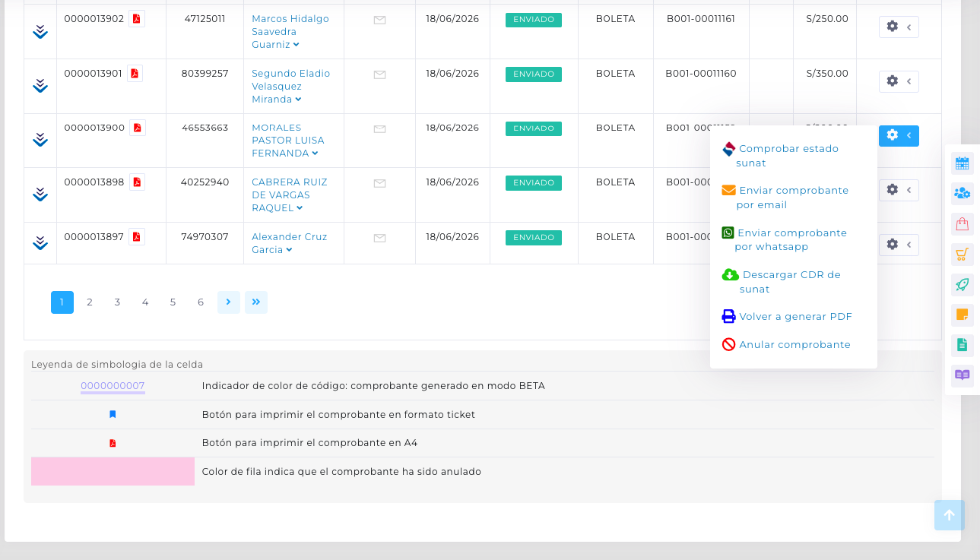980x560 pixels.
Task: Open green document icon in sidebar
Action: click(963, 345)
